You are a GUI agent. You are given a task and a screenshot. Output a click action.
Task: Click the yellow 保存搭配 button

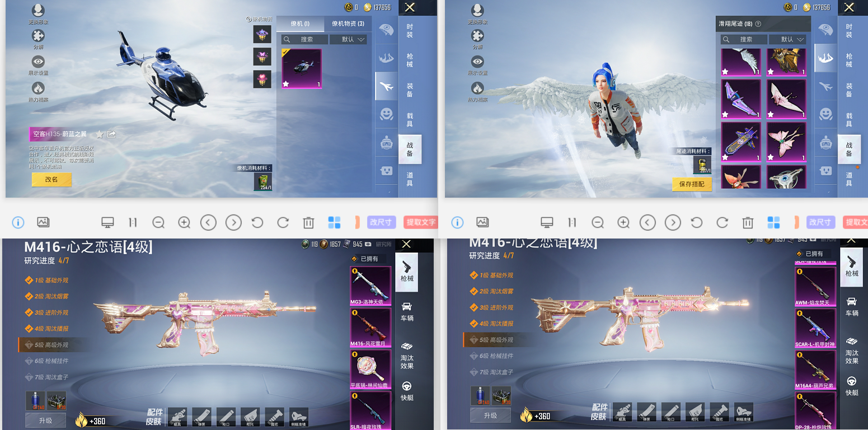click(692, 184)
